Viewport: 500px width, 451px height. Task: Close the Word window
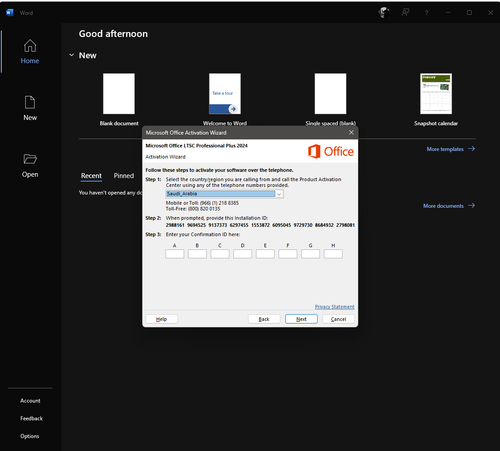pyautogui.click(x=490, y=13)
